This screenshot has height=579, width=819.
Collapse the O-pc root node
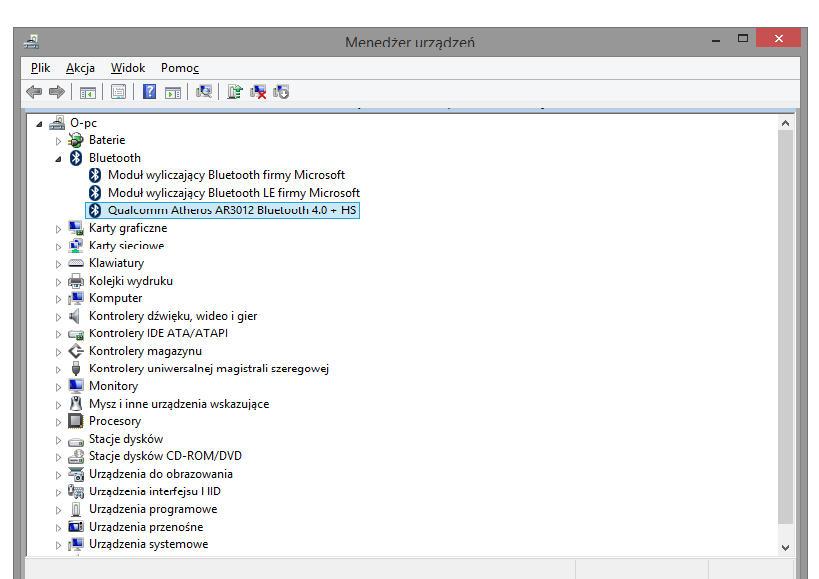(x=39, y=124)
